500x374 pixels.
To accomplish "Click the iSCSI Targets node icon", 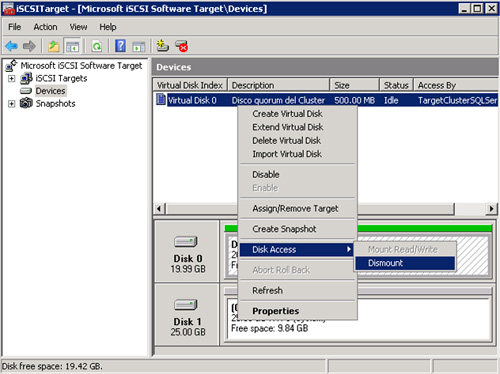I will point(26,78).
